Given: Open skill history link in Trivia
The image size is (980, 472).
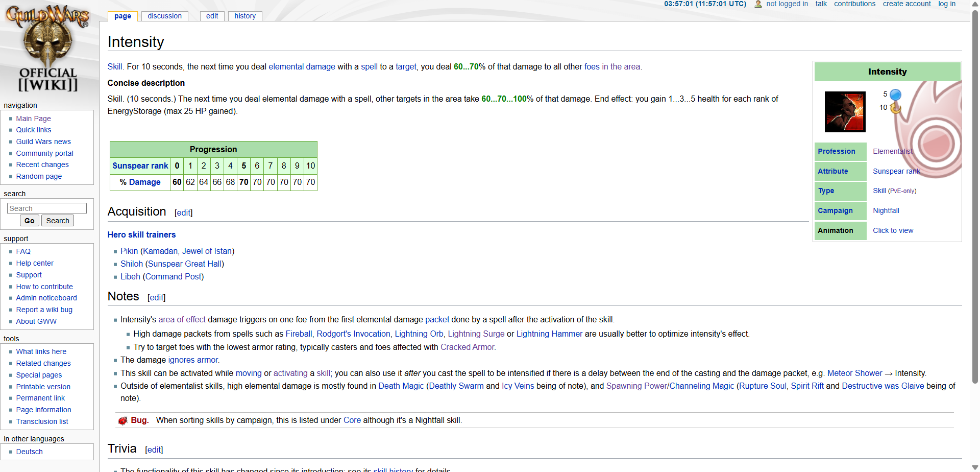Looking at the screenshot, I should point(393,469).
